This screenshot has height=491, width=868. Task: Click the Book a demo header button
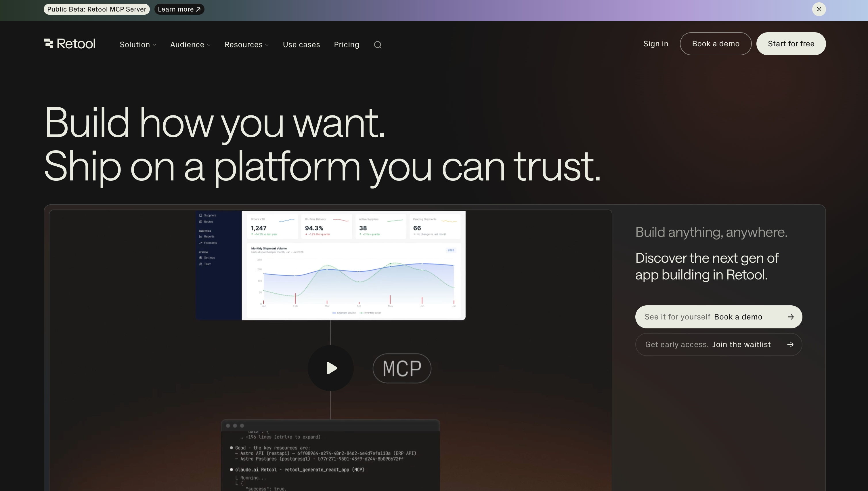716,44
